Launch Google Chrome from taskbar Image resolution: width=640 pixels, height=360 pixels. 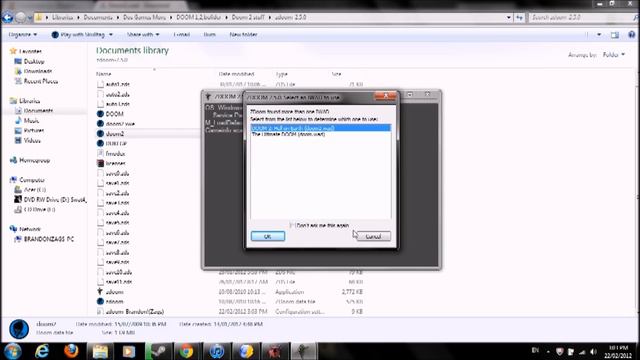coord(187,351)
